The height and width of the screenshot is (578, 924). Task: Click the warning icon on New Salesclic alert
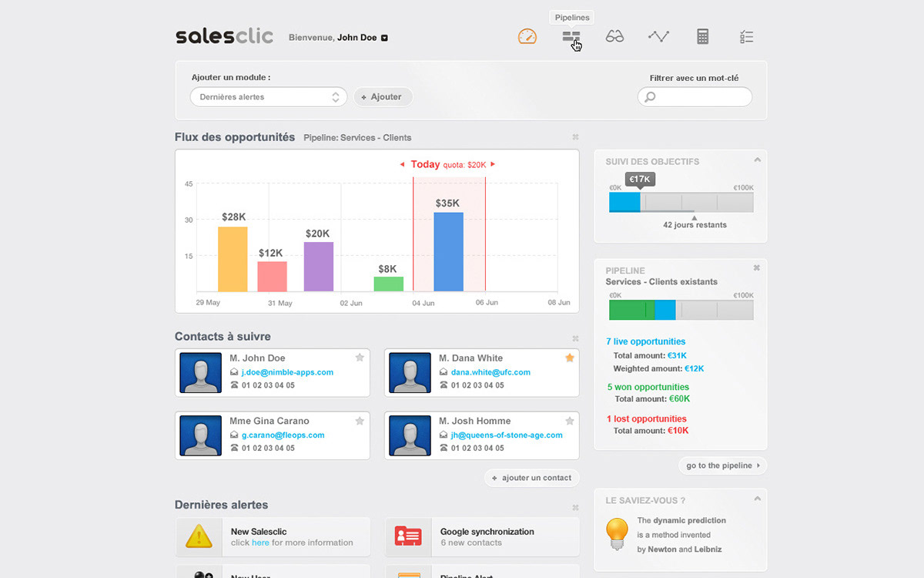[199, 536]
